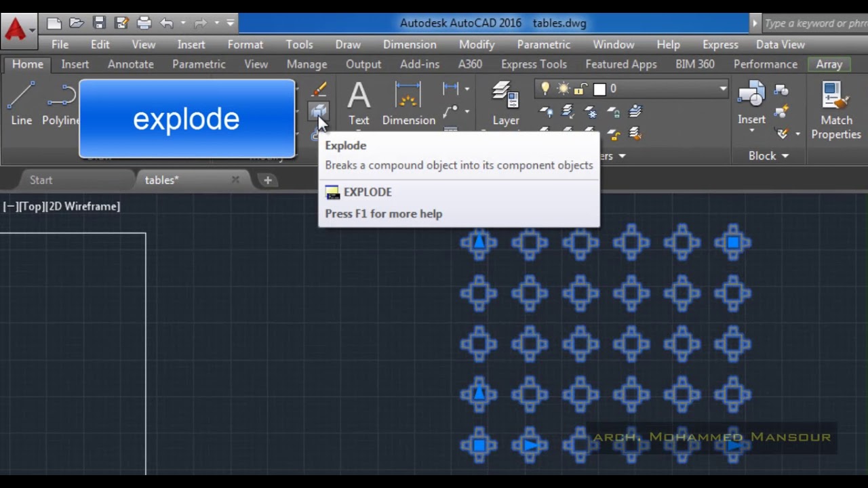This screenshot has height=488, width=868.
Task: Select the Line tool
Action: tap(21, 104)
